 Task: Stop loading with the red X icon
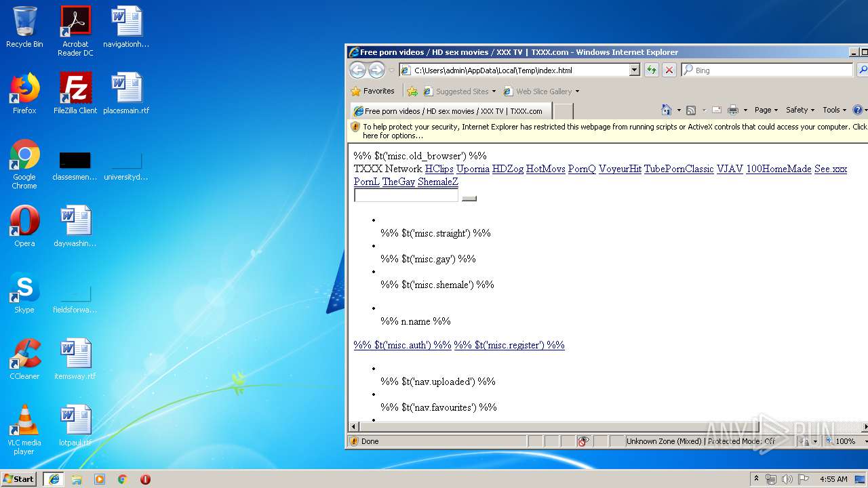669,70
